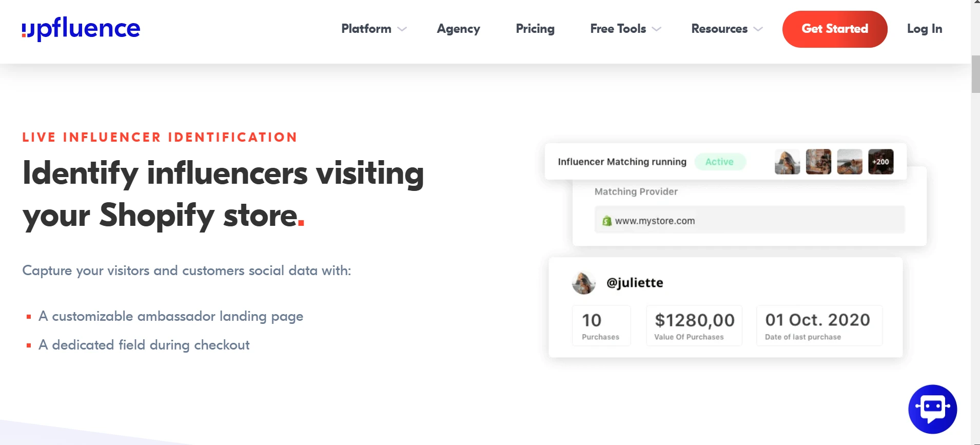
Task: Select the first influencer photo thumbnail
Action: click(787, 162)
